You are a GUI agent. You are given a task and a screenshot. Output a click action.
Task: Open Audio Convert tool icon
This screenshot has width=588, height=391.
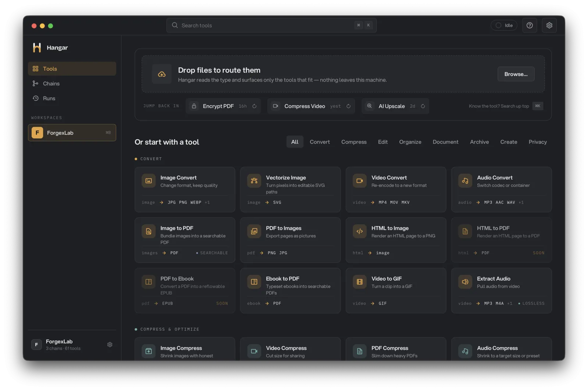[x=465, y=181]
